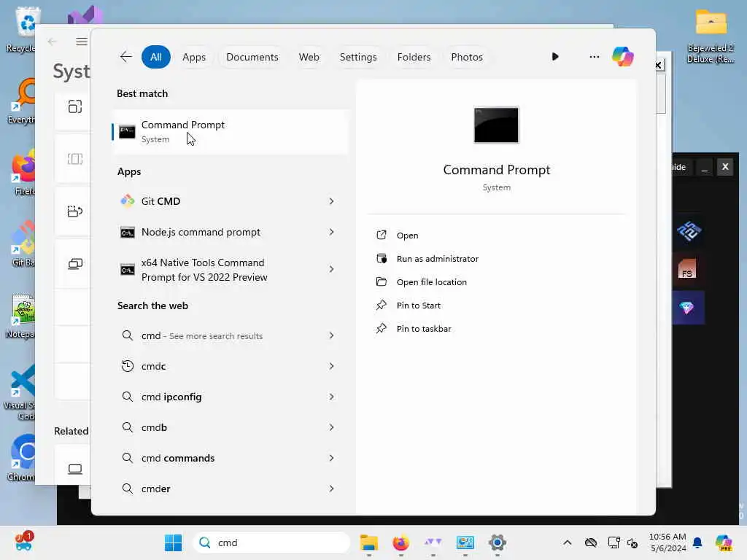Viewport: 747px width, 560px height.
Task: Expand Node.js command prompt chevron
Action: pyautogui.click(x=331, y=232)
